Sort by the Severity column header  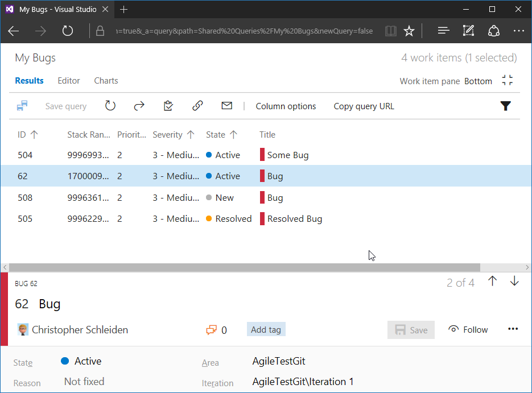(174, 135)
